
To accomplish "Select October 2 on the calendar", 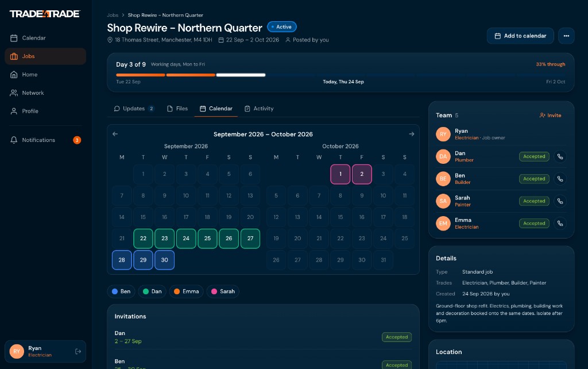I will click(x=362, y=174).
